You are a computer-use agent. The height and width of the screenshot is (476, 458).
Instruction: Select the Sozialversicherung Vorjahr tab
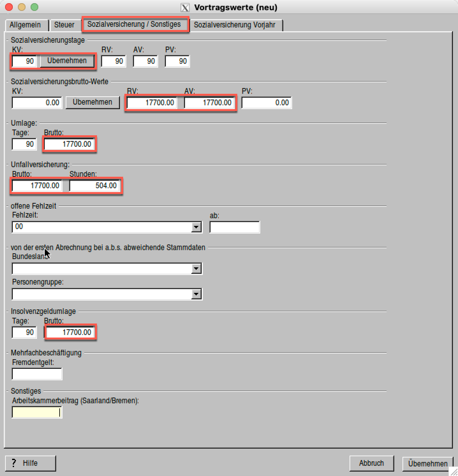tap(234, 25)
